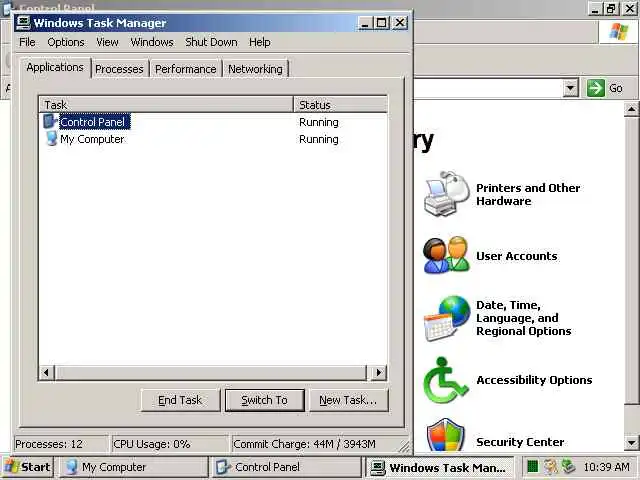The height and width of the screenshot is (480, 640).
Task: Close the Control Panel window
Action: click(630, 9)
